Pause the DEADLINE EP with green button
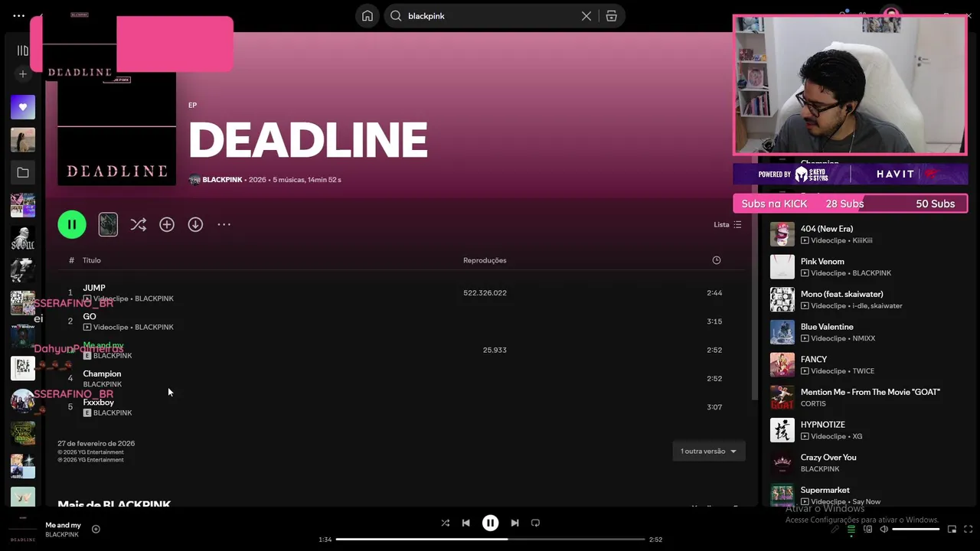 coord(72,224)
